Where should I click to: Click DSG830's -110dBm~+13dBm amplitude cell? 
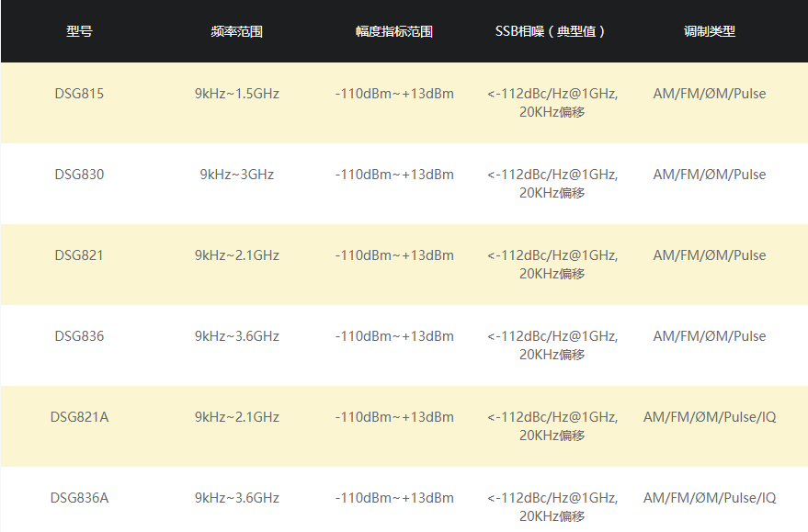(x=394, y=175)
